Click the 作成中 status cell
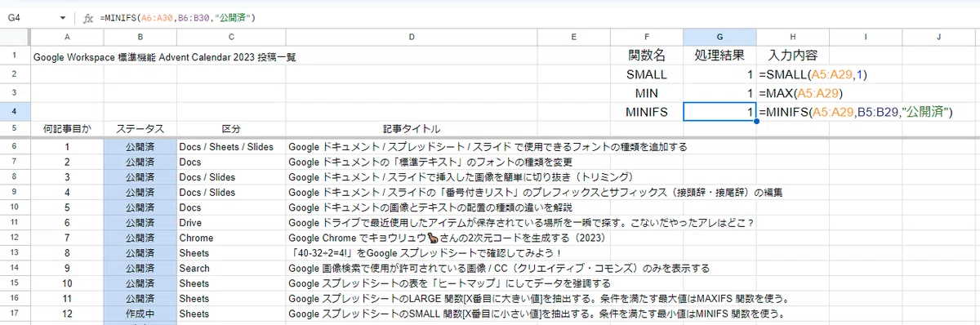This screenshot has width=980, height=325. [x=140, y=313]
